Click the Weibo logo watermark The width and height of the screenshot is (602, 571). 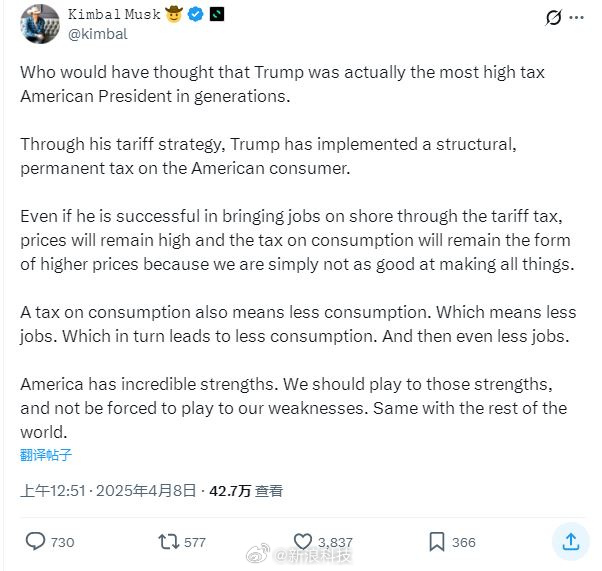[259, 555]
